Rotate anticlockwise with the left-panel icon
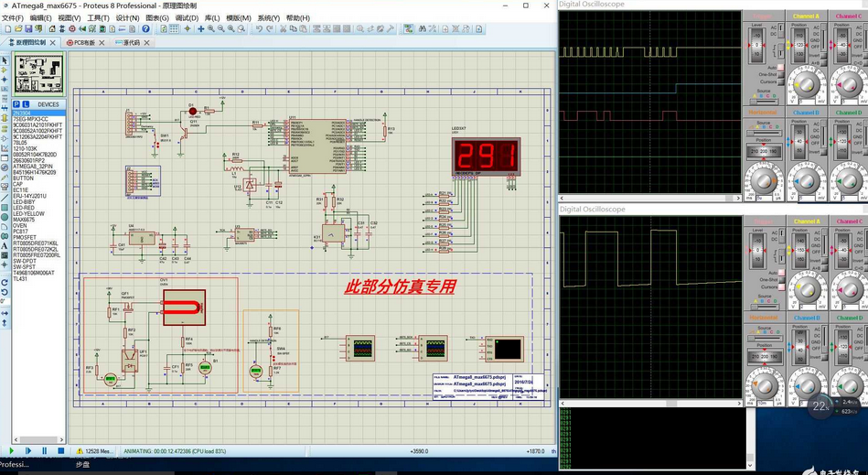The width and height of the screenshot is (868, 475). (x=5, y=292)
